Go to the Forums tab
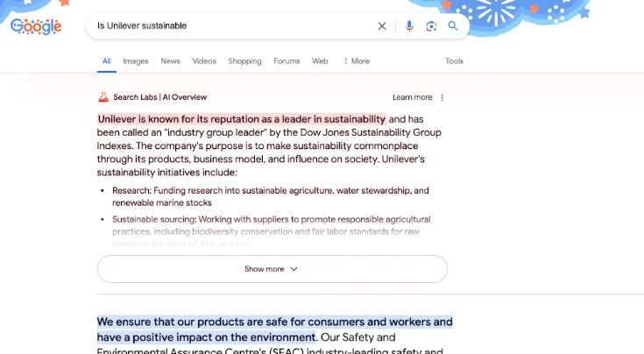The image size is (644, 354). [287, 61]
